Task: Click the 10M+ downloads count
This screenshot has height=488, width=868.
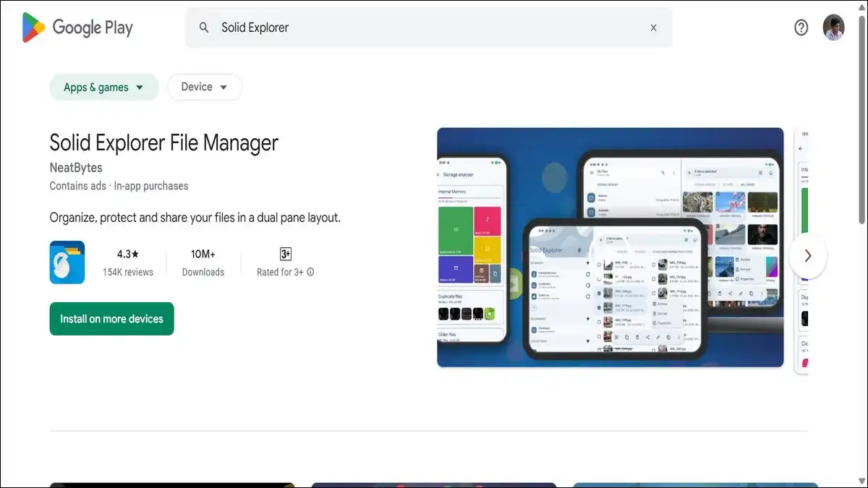Action: (x=203, y=254)
